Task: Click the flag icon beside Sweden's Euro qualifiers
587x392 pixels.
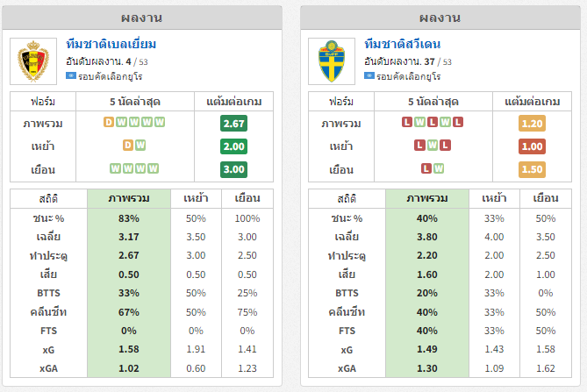Action: coord(369,75)
